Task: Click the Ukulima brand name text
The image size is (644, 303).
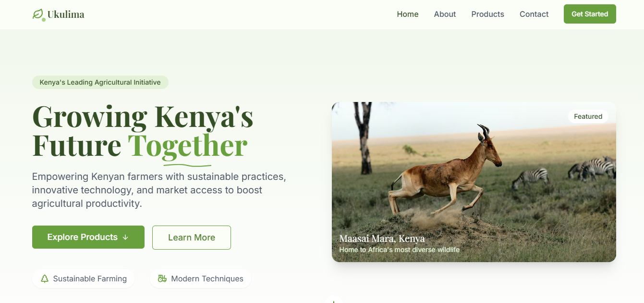Action: coord(66,14)
